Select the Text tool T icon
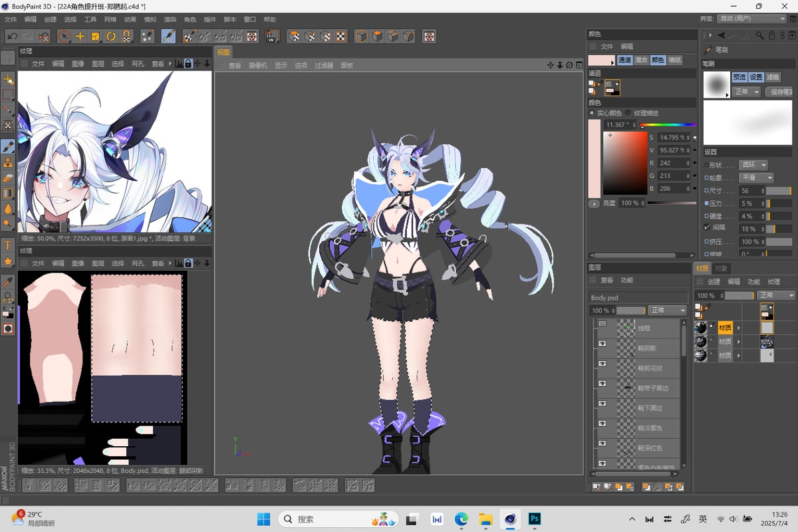This screenshot has height=532, width=798. pos(8,245)
